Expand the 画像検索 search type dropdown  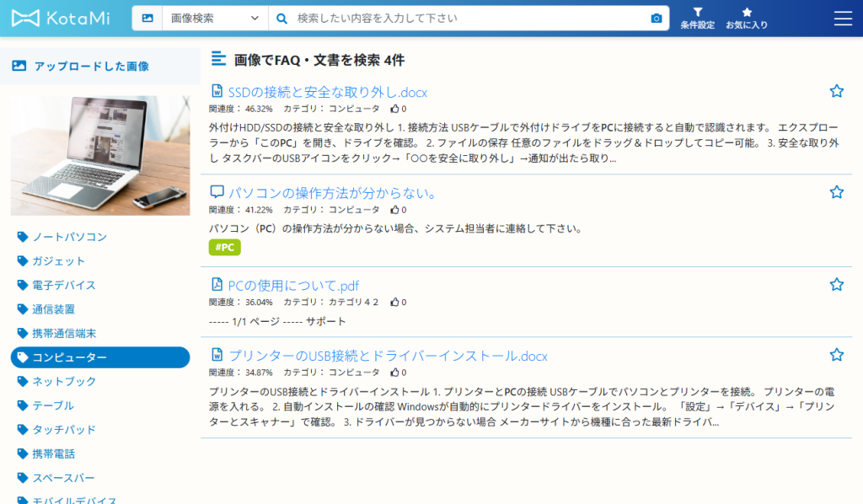215,19
